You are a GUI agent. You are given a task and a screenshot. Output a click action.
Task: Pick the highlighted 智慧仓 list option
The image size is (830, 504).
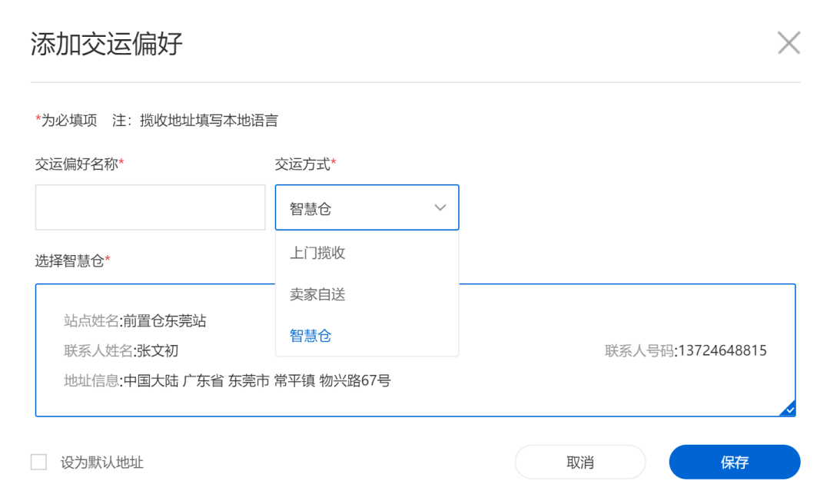[x=310, y=336]
